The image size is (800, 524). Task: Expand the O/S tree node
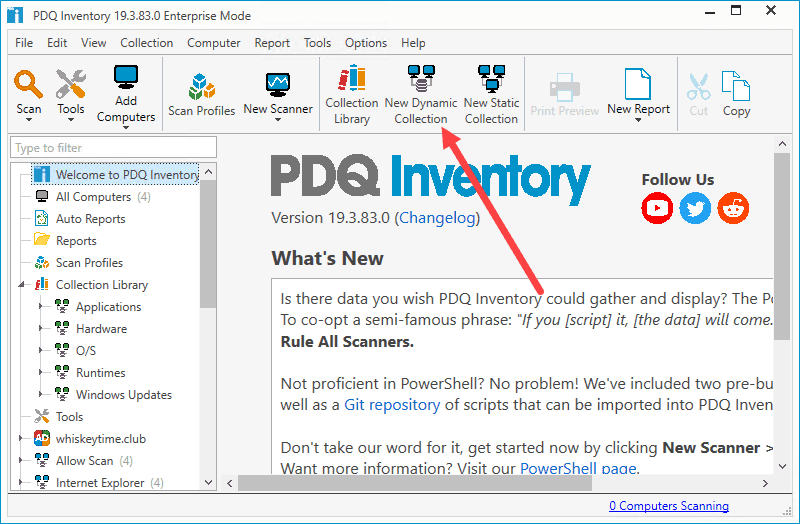[40, 351]
